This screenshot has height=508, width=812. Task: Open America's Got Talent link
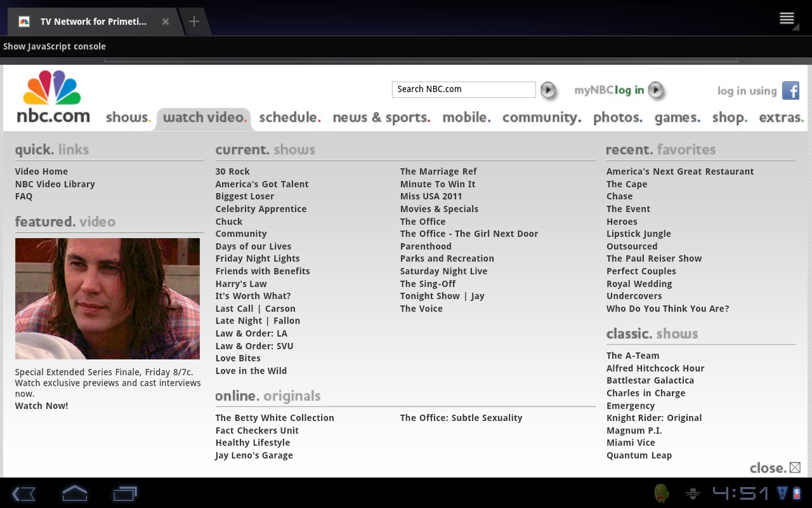pos(262,184)
